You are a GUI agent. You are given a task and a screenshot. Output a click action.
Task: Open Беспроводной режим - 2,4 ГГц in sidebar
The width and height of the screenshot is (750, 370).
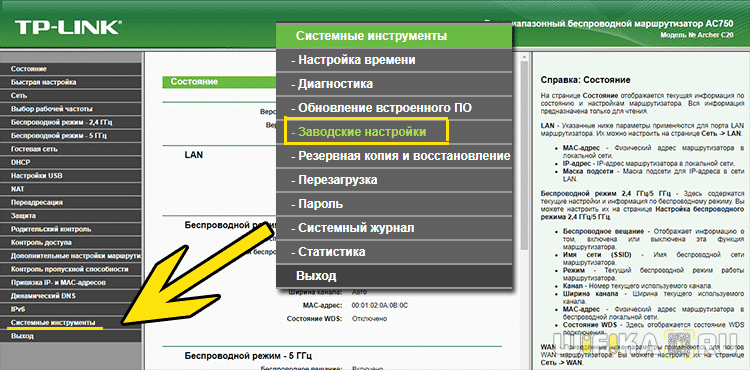[x=71, y=122]
